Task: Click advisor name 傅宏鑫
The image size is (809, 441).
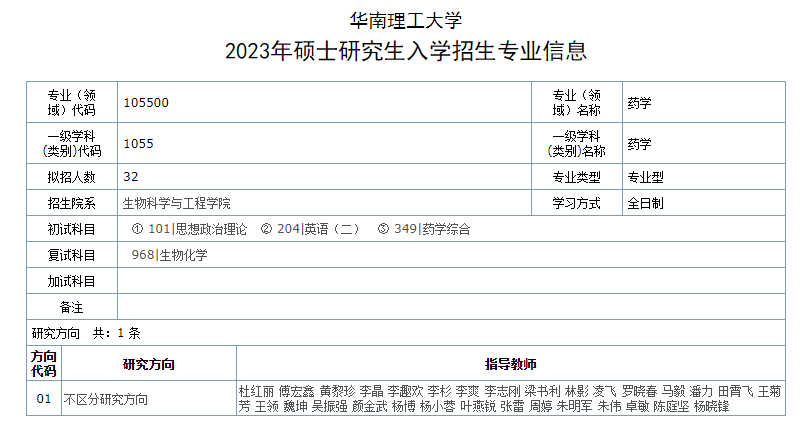Action: tap(297, 391)
